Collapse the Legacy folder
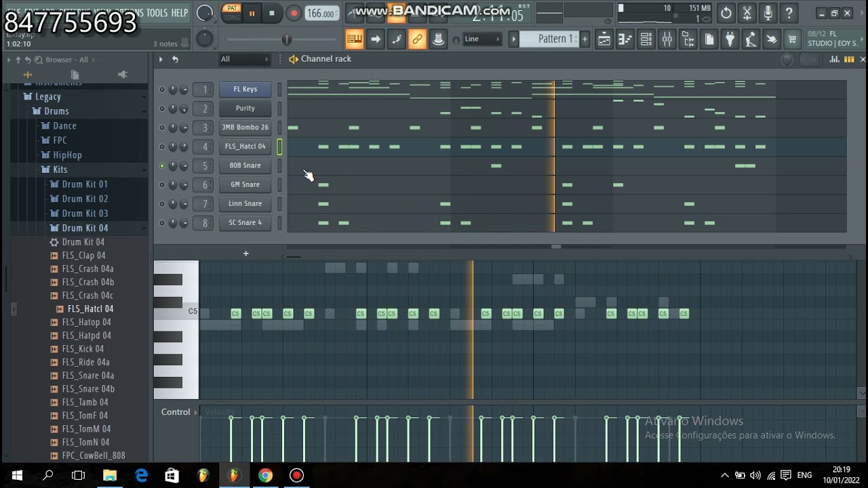This screenshot has height=488, width=868. tap(47, 96)
